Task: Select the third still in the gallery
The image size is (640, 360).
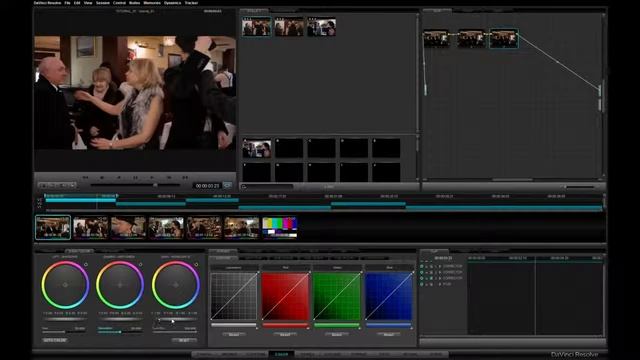Action: point(322,27)
